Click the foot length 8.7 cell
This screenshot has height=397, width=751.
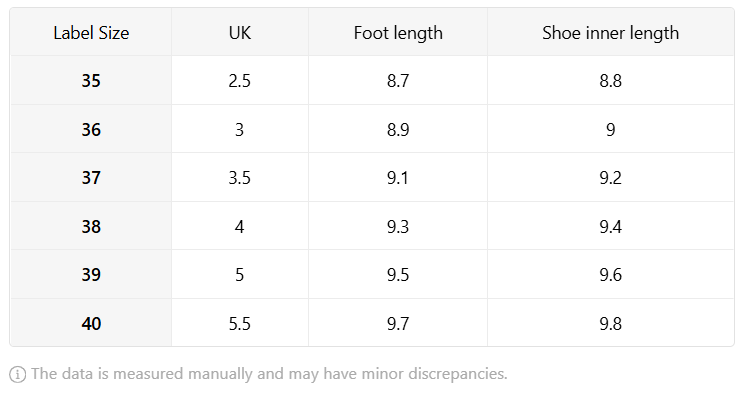click(x=398, y=80)
